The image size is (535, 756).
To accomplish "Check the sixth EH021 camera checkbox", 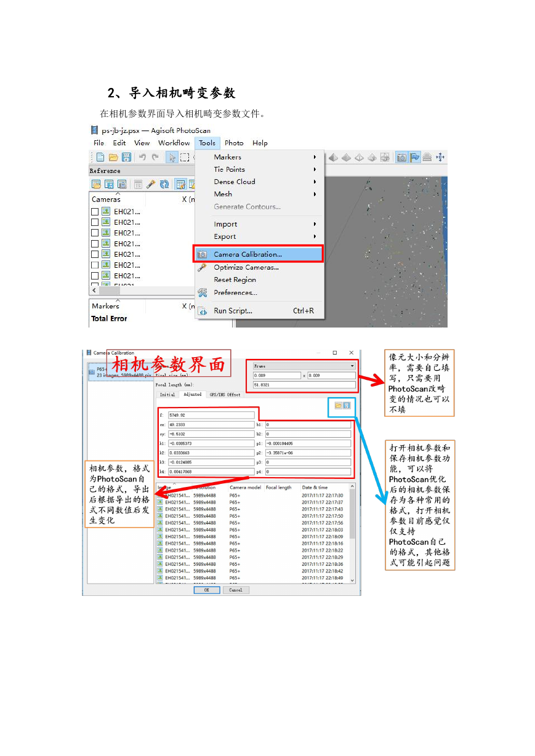I will coord(95,265).
